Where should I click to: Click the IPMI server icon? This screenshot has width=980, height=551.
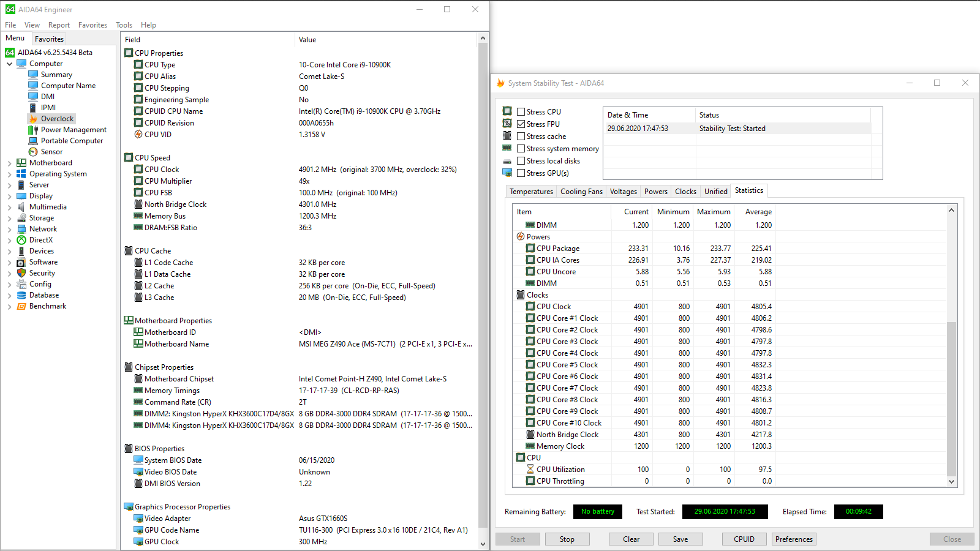pyautogui.click(x=33, y=108)
